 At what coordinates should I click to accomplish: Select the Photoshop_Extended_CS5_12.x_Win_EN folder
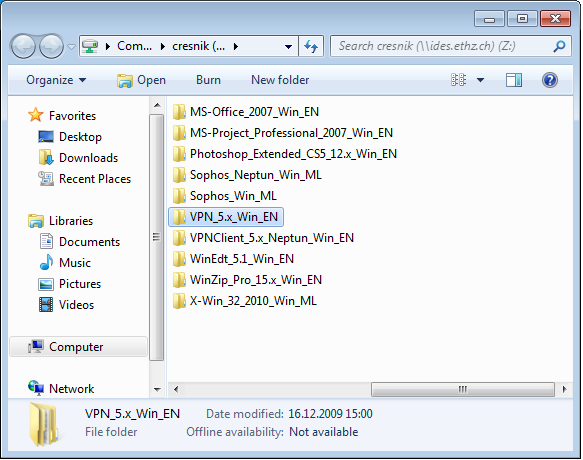pos(284,154)
